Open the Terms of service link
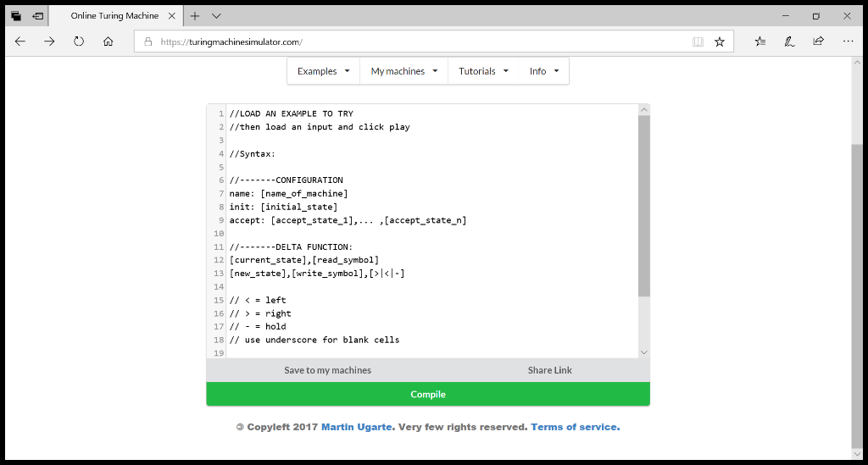Screen dimensions: 868x465 click(x=574, y=427)
